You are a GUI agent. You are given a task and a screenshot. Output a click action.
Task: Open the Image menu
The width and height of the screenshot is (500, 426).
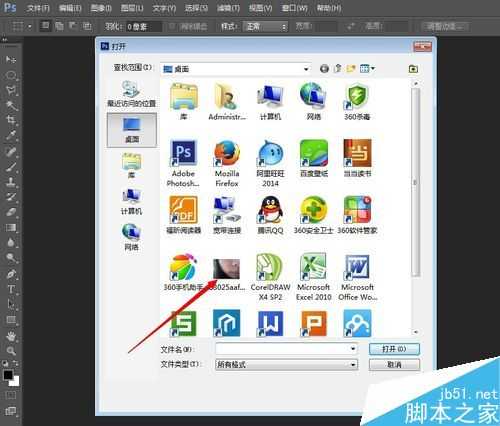point(101,8)
